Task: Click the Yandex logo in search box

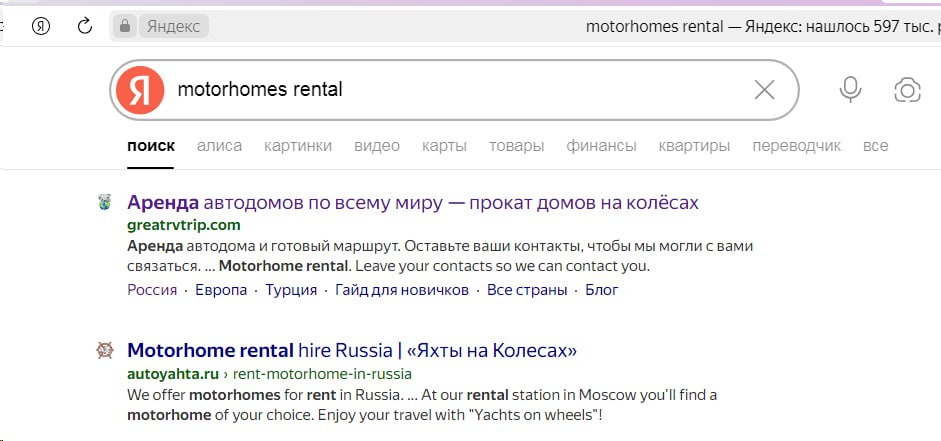Action: [x=140, y=90]
